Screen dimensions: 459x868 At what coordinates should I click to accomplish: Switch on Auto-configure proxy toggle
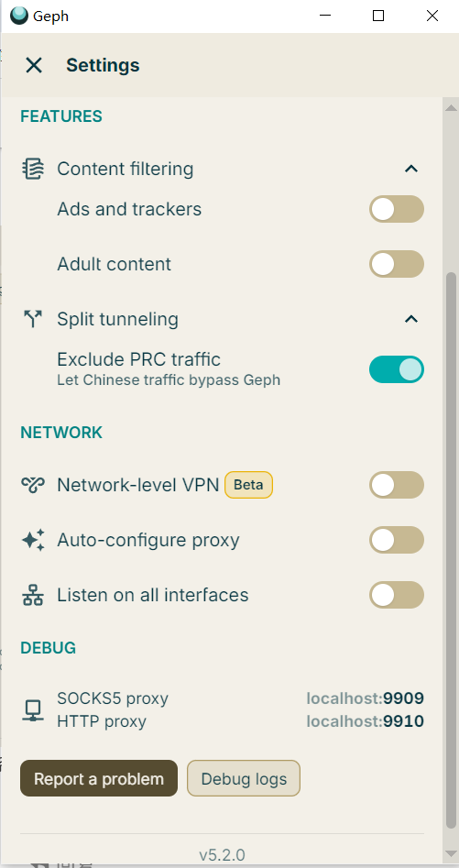pyautogui.click(x=397, y=540)
